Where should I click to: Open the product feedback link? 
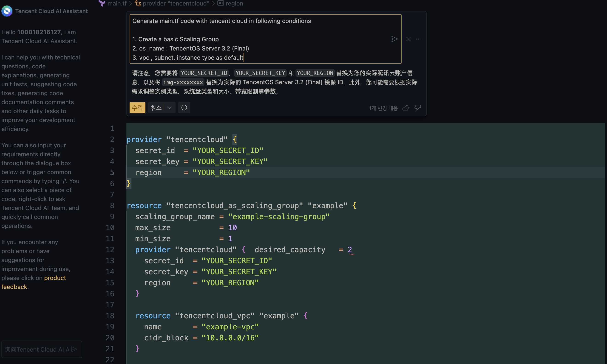click(55, 278)
